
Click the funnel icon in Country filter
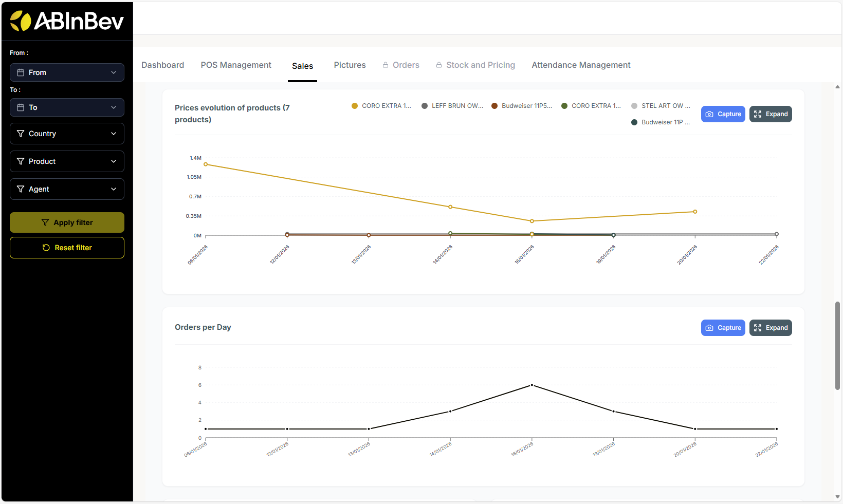21,134
